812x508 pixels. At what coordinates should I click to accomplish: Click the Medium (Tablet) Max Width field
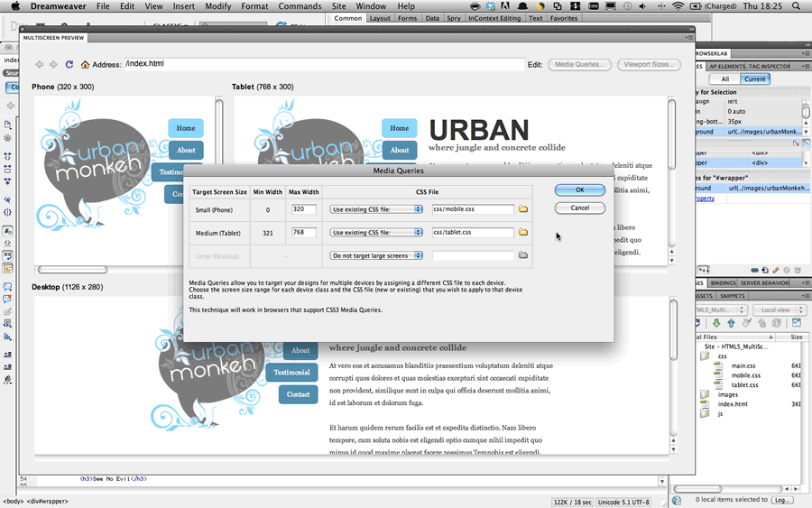(304, 233)
